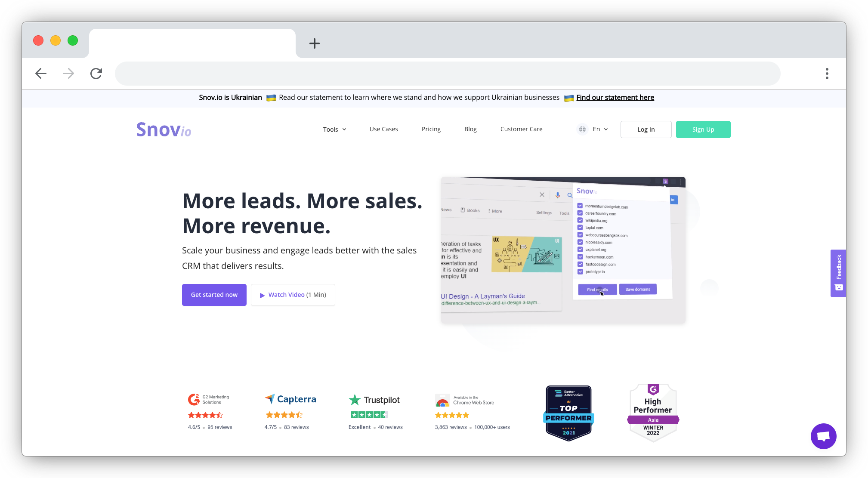
Task: Click the "3,863 reviews" text
Action: coord(451,427)
